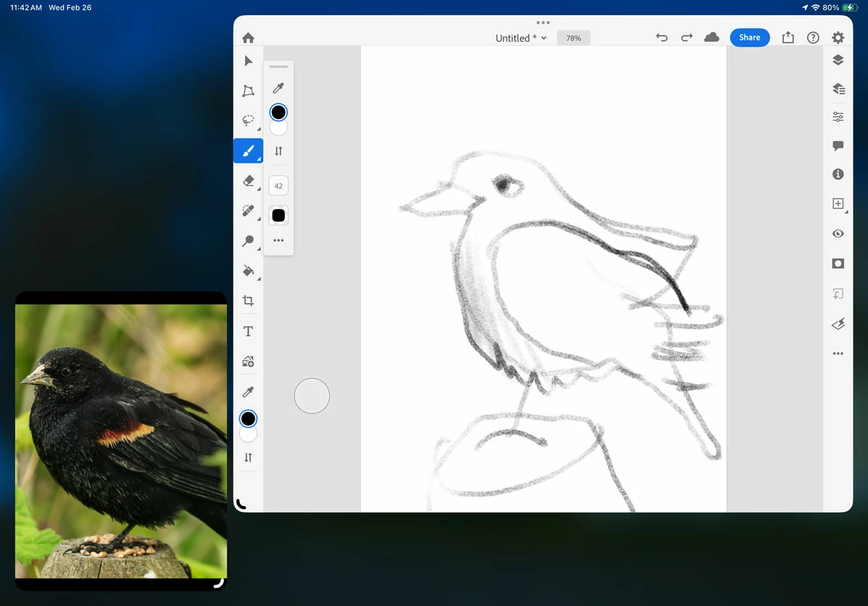Pick white background color in main toolbar
This screenshot has height=606, width=868.
click(x=248, y=435)
